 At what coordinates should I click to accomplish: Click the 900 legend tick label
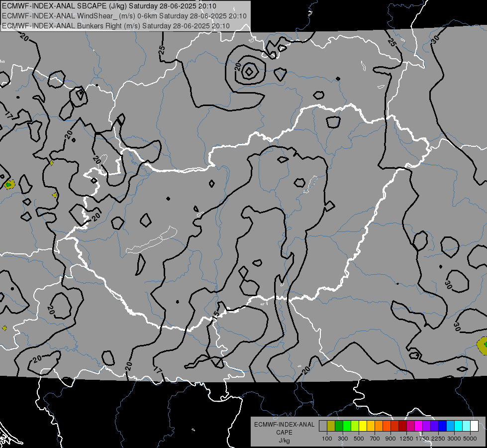point(390,439)
